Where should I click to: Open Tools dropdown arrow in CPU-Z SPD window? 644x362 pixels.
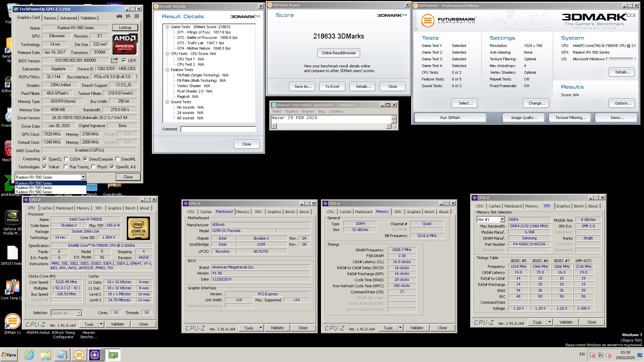549,322
